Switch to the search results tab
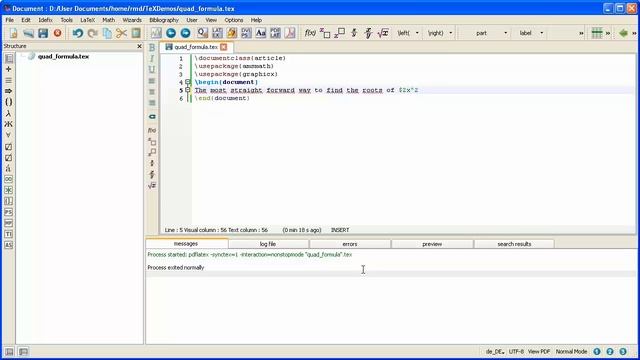Image resolution: width=640 pixels, height=360 pixels. [x=514, y=244]
